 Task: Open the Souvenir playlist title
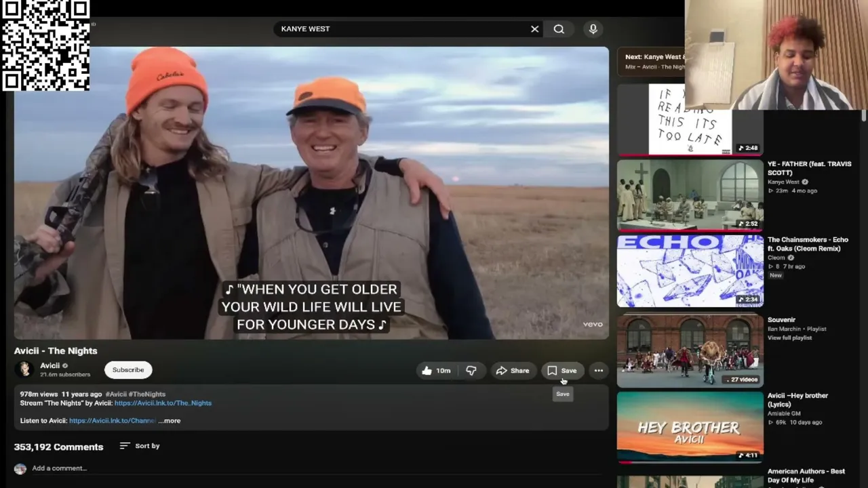781,320
